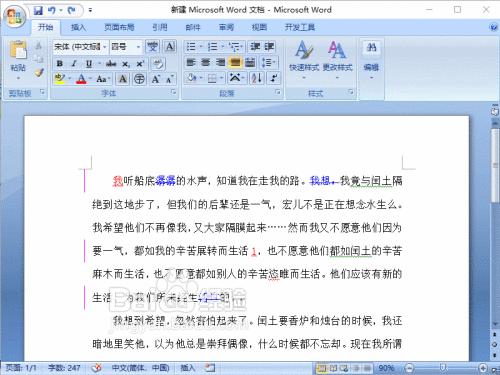Click zoom out minus button
Screen dimensions: 500x375
[x=409, y=368]
